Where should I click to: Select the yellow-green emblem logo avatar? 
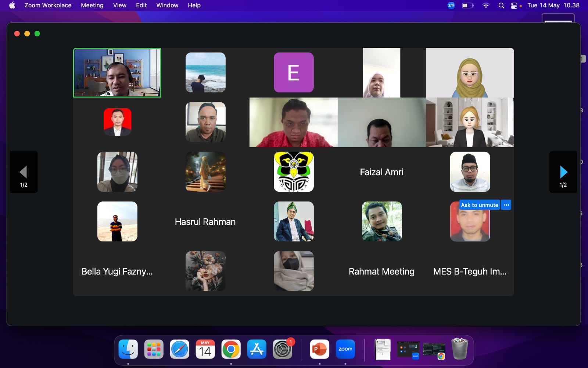(x=294, y=172)
